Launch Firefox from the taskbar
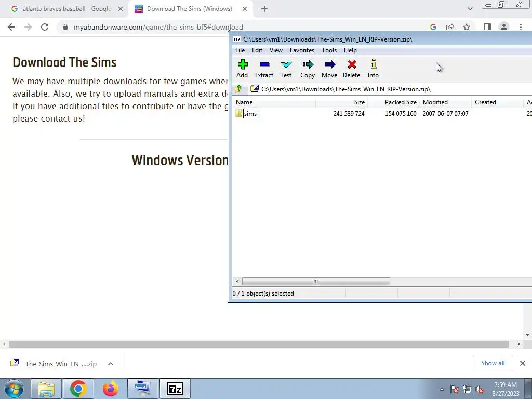Image resolution: width=532 pixels, height=399 pixels. pyautogui.click(x=111, y=389)
